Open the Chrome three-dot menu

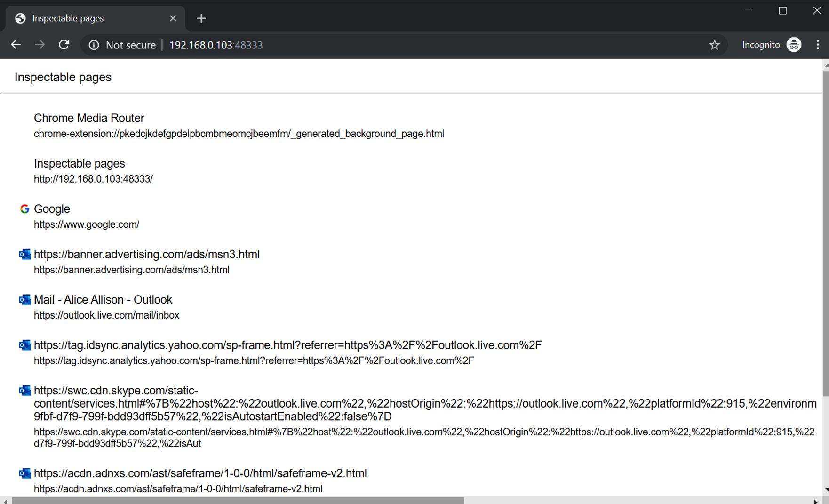click(x=818, y=45)
